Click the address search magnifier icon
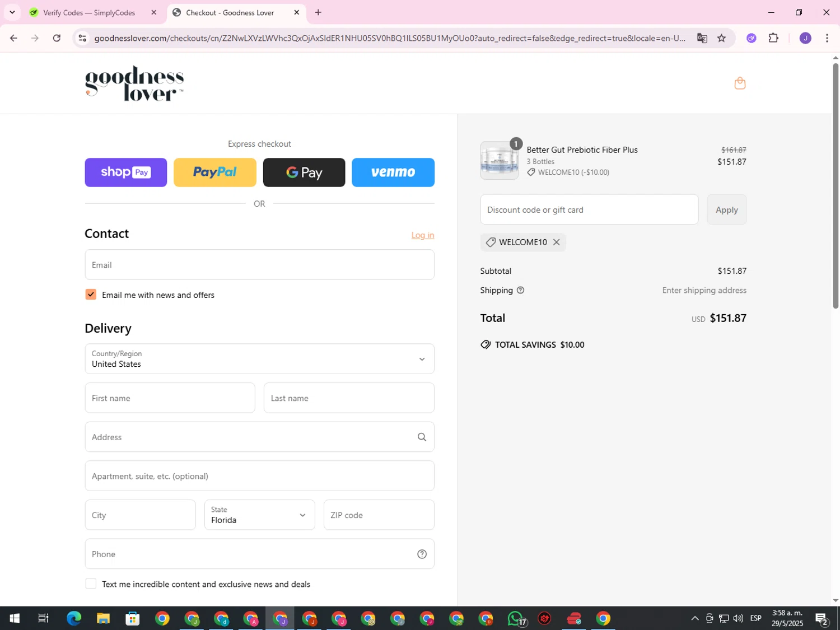The image size is (840, 630). pyautogui.click(x=422, y=437)
